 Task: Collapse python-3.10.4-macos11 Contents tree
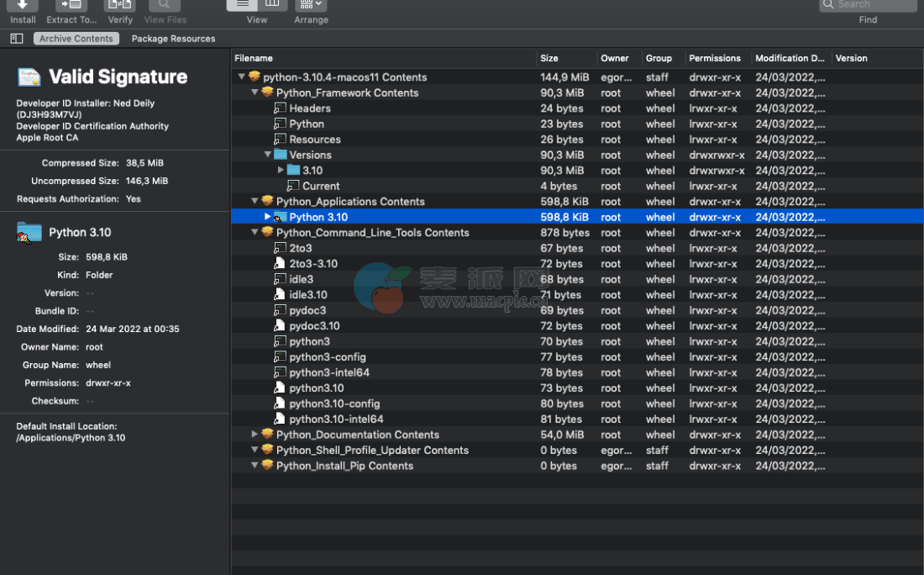pos(242,76)
